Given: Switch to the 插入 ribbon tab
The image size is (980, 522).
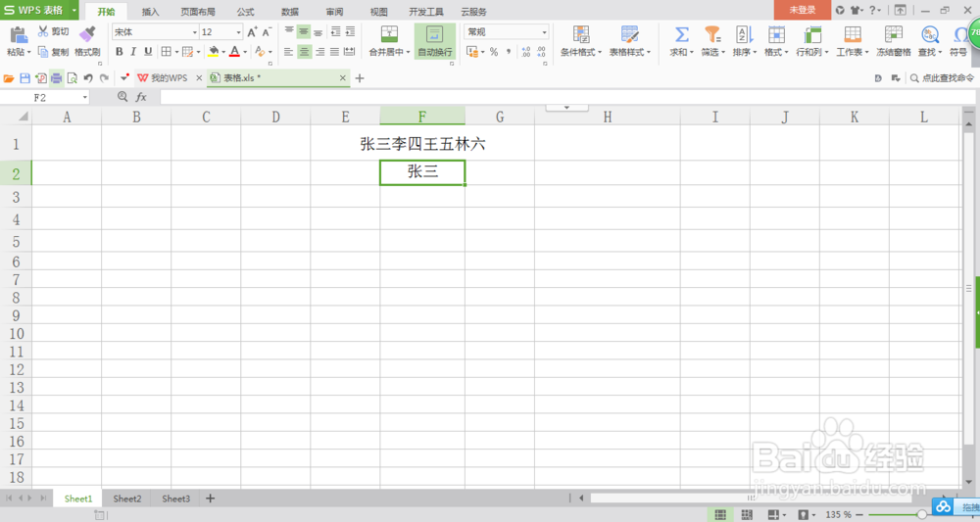Looking at the screenshot, I should [x=151, y=11].
